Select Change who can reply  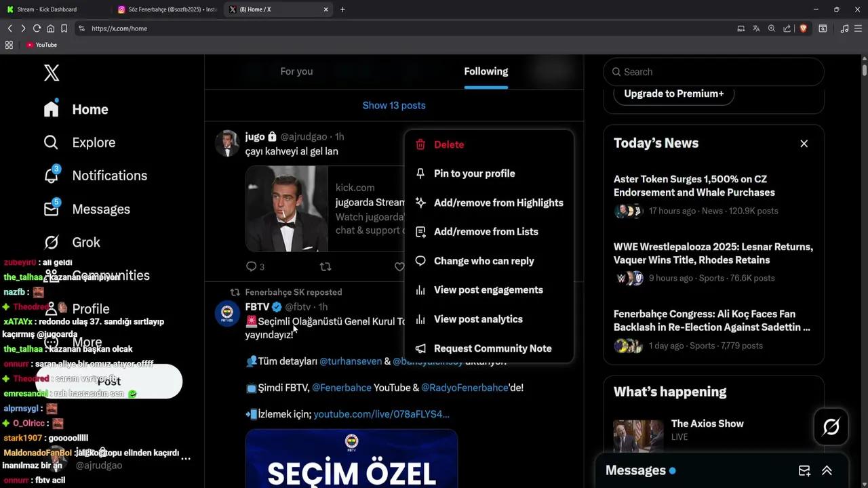[x=489, y=261]
